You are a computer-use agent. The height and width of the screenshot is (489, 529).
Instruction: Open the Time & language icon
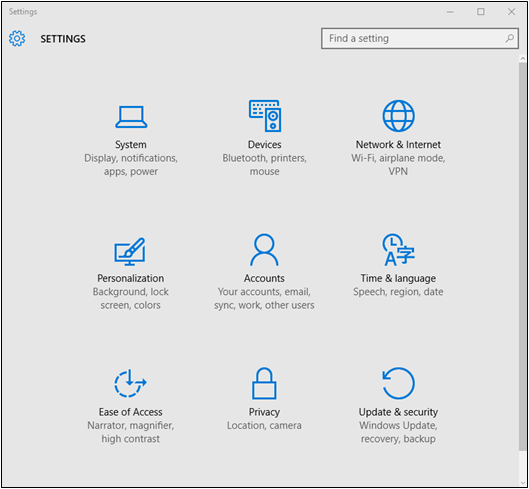pos(398,250)
